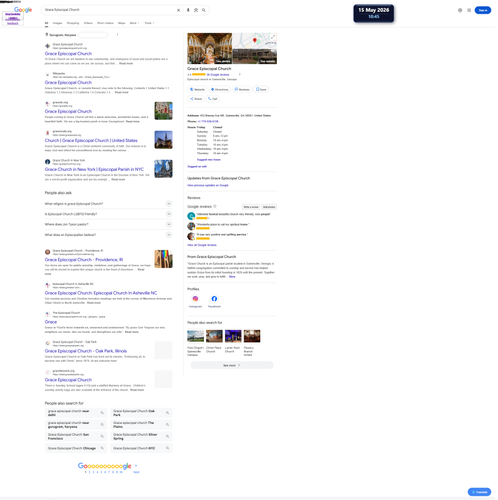Click See more under People also search for

[232, 365]
